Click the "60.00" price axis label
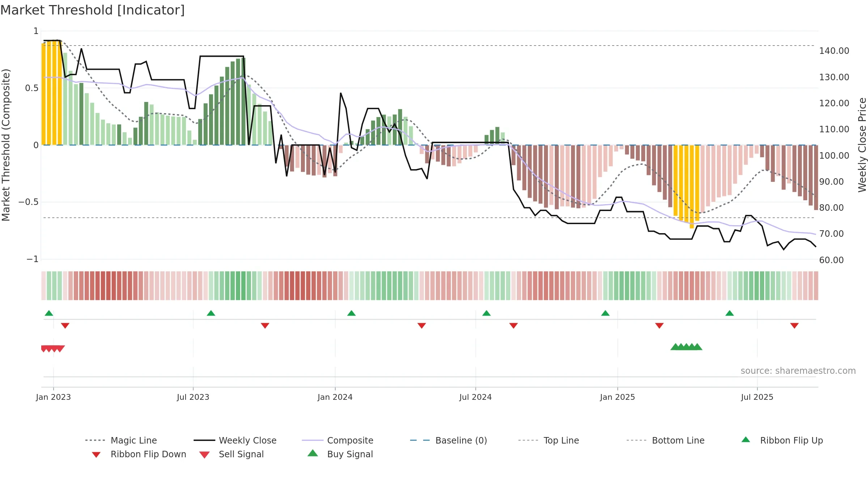This screenshot has height=488, width=868. tap(831, 260)
